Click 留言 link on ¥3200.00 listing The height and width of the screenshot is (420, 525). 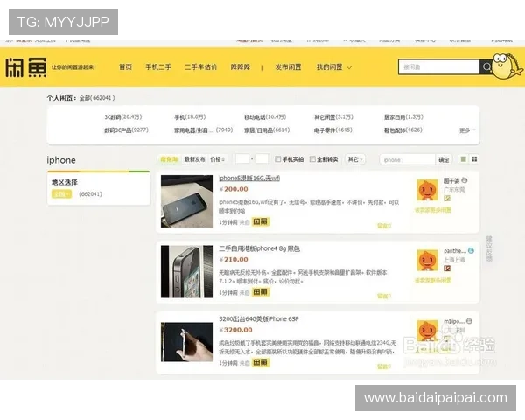[384, 367]
